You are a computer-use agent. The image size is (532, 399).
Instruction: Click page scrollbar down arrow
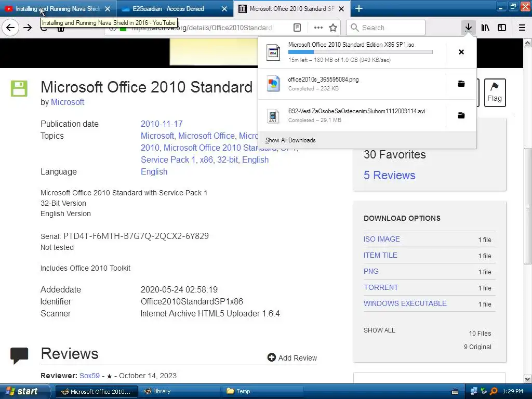click(x=528, y=379)
